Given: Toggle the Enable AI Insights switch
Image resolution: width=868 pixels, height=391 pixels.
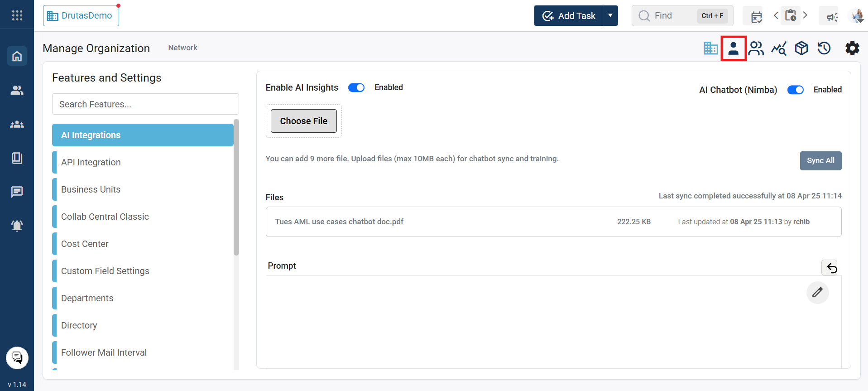Looking at the screenshot, I should (356, 87).
